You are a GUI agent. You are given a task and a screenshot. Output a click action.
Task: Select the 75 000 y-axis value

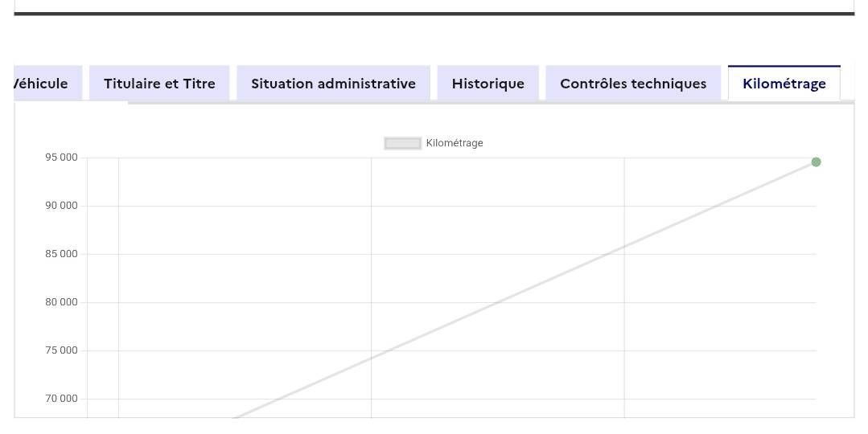click(61, 350)
